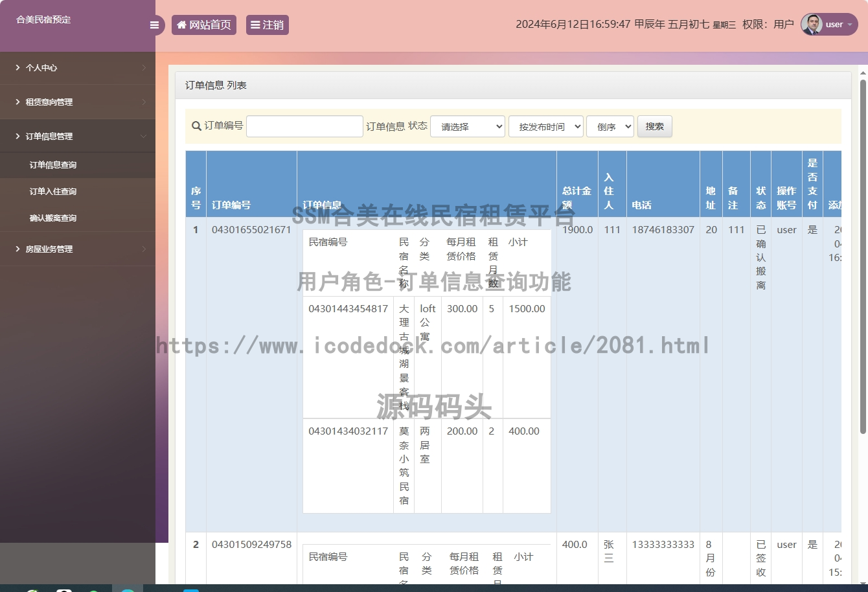Screen dimensions: 868x592
Task: Open 订单入住查询 submenu item
Action: coord(78,192)
